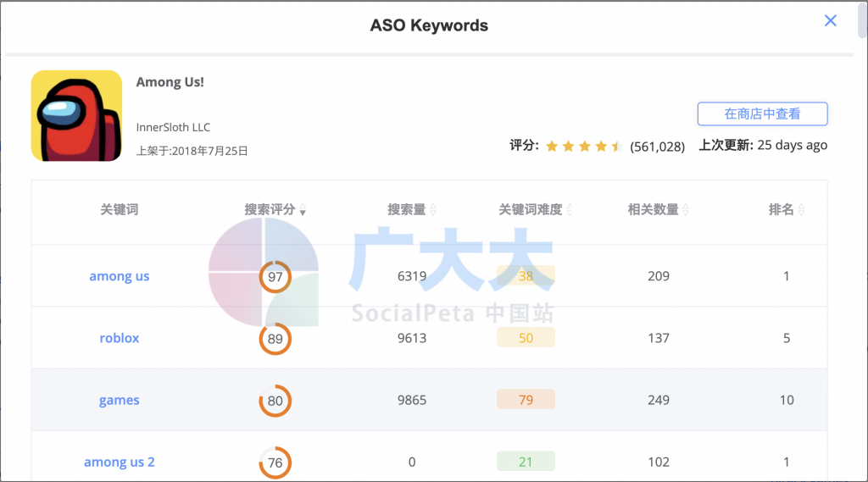This screenshot has height=482, width=868.
Task: Click rank value 5 for roblox
Action: pos(787,338)
